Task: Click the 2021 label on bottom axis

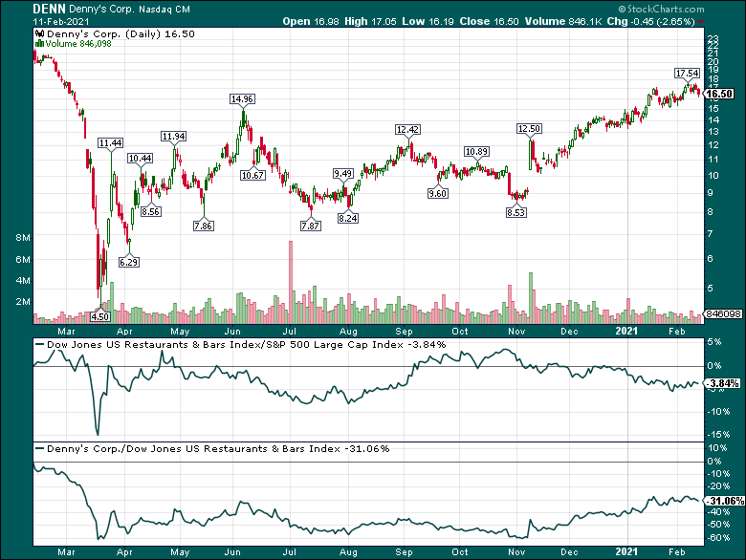Action: point(626,551)
